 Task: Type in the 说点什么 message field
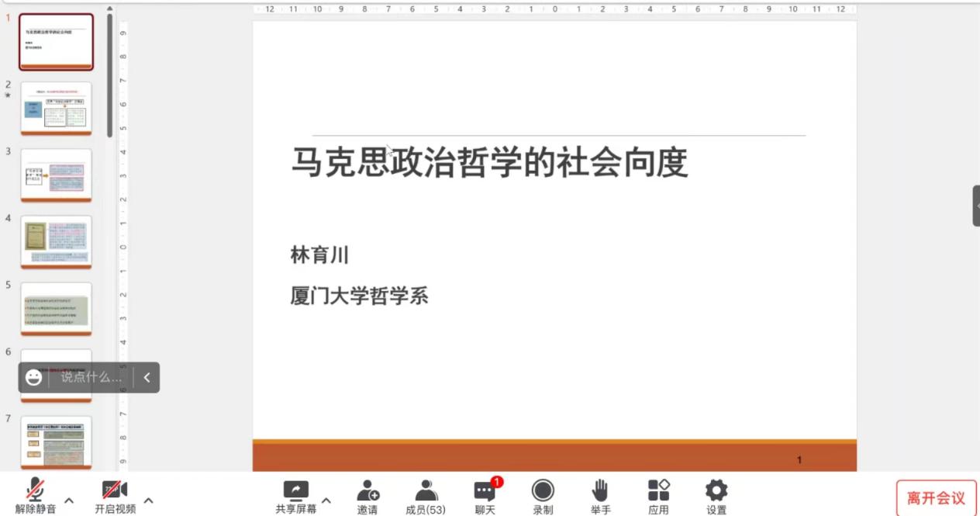(91, 378)
